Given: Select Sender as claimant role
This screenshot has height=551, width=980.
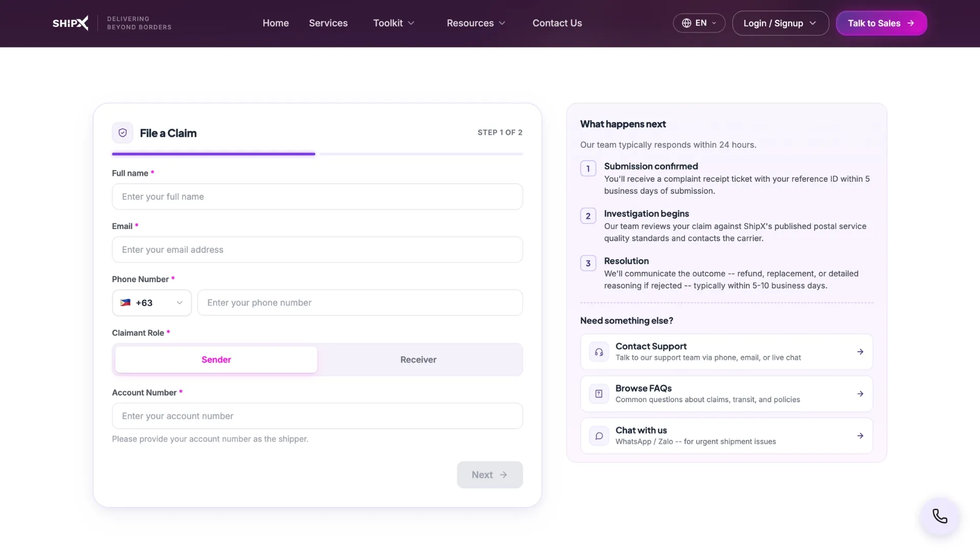Looking at the screenshot, I should click(216, 360).
